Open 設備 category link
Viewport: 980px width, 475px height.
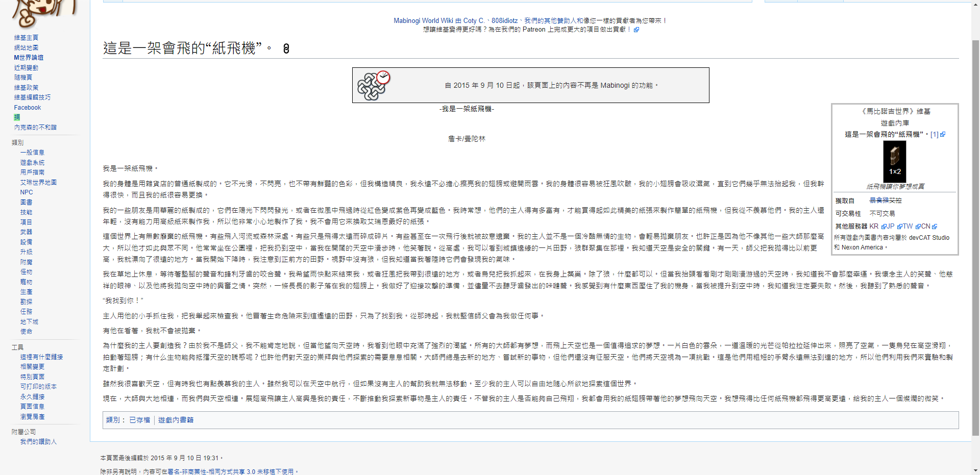pos(26,242)
